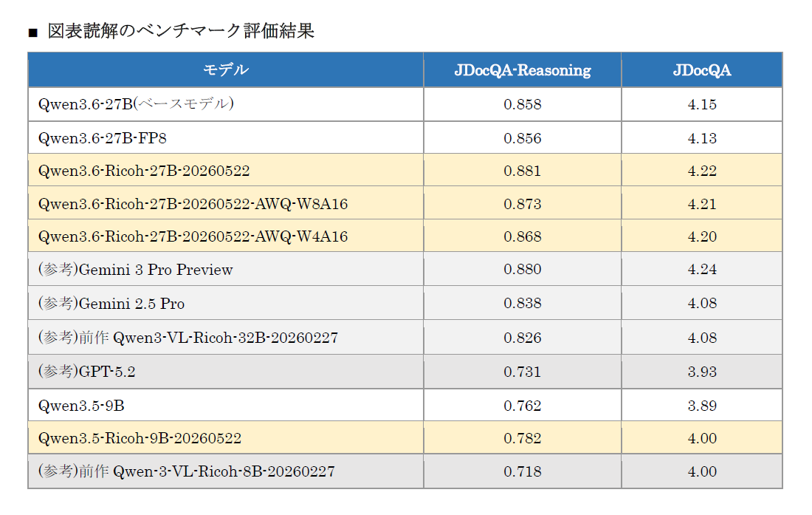
Task: Click the 4.24 JDocQA score
Action: [x=702, y=270]
